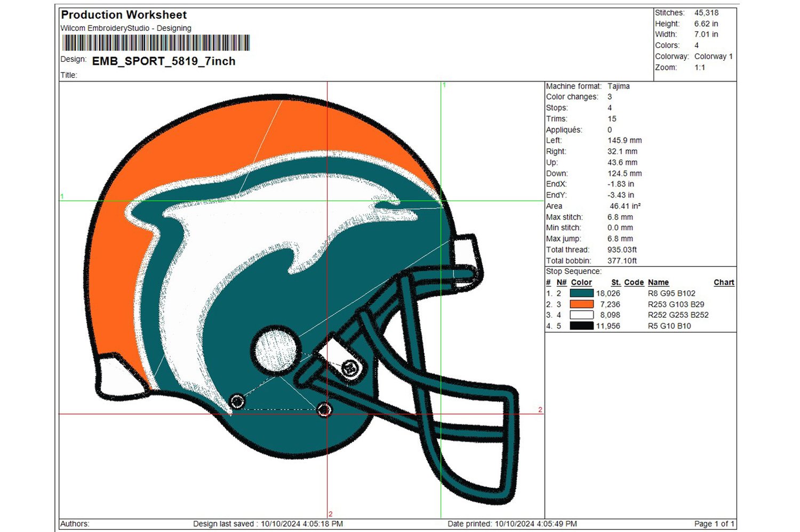
Task: Click the 'Date printed' timestamp
Action: (x=512, y=524)
